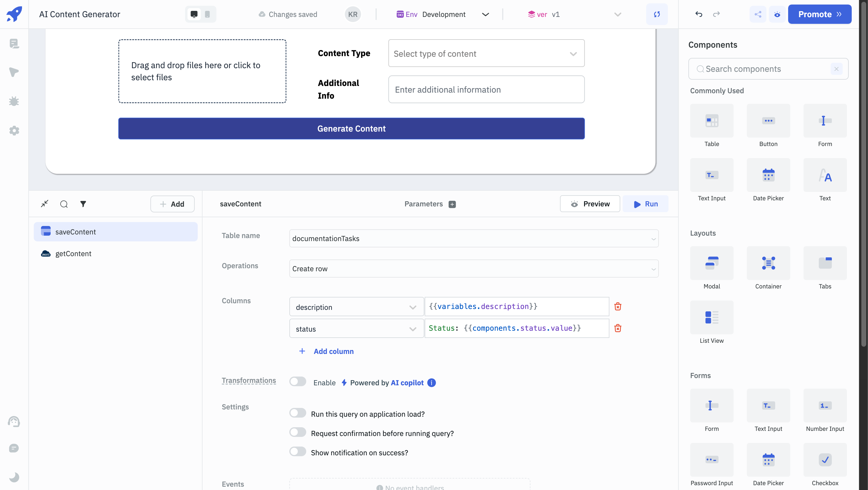This screenshot has width=868, height=490.
Task: Click the filter icon in query panel
Action: pos(83,204)
